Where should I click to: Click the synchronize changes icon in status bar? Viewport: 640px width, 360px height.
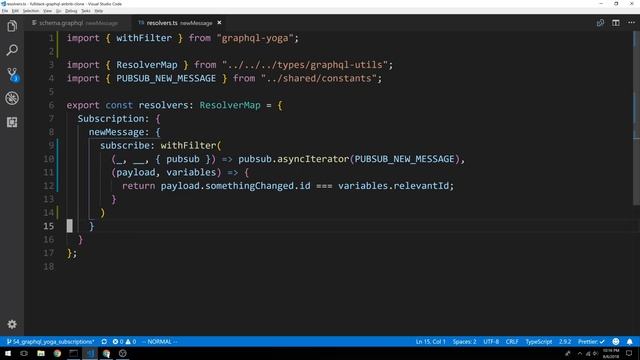(x=104, y=342)
